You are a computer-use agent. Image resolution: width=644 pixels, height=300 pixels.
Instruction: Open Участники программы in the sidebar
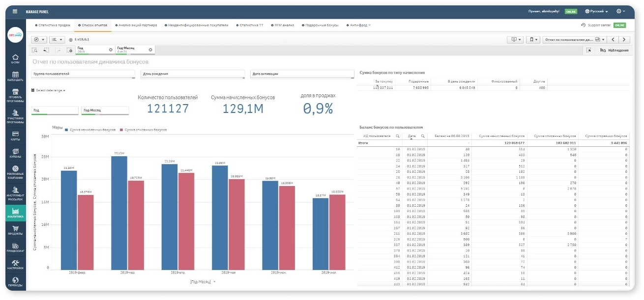tap(15, 116)
